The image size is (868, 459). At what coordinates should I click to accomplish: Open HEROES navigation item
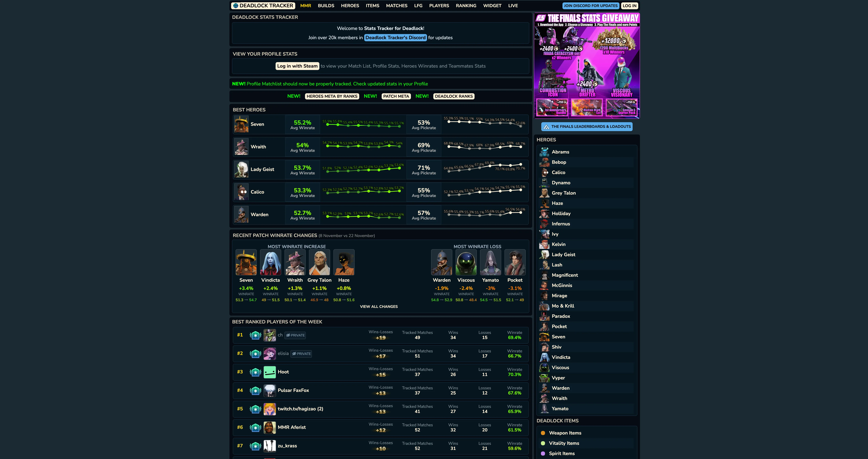tap(350, 6)
